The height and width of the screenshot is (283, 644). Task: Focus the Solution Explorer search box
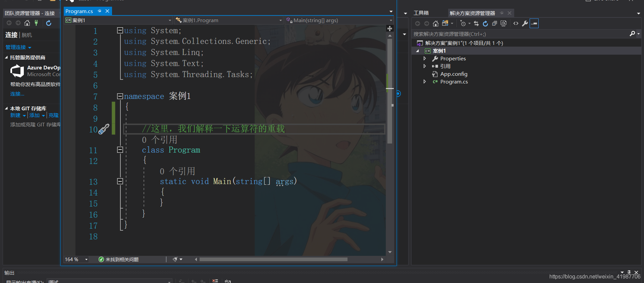(520, 34)
